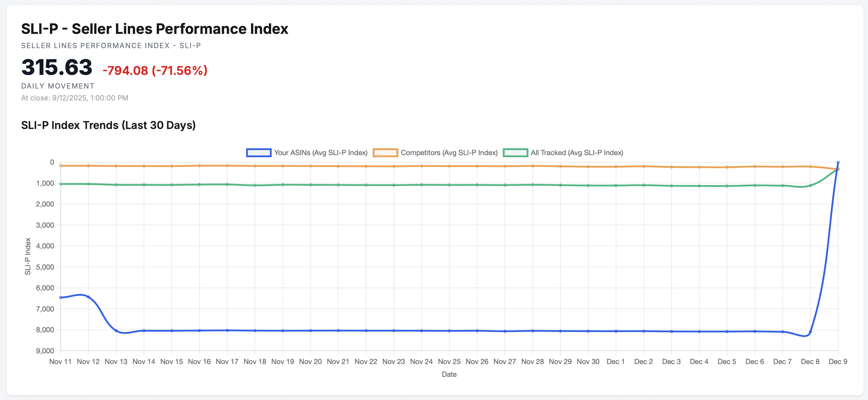Image resolution: width=868 pixels, height=400 pixels.
Task: Click the Date axis title below the chart
Action: pyautogui.click(x=449, y=374)
